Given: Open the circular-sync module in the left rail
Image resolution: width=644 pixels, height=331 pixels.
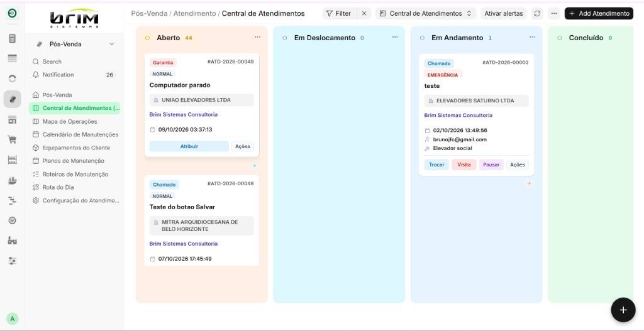Looking at the screenshot, I should 13,79.
